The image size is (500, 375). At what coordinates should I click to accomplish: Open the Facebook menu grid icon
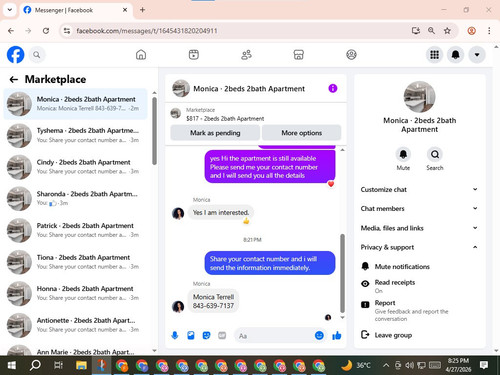pos(434,55)
